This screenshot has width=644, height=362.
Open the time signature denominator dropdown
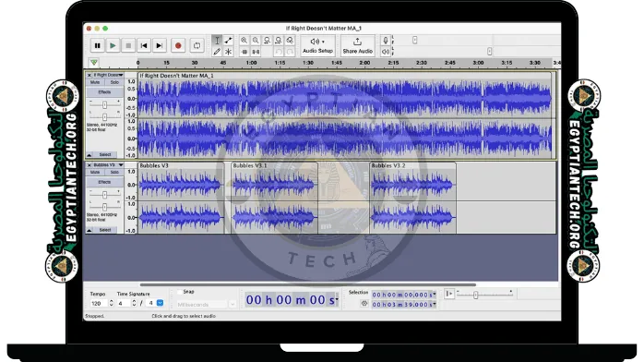(160, 303)
